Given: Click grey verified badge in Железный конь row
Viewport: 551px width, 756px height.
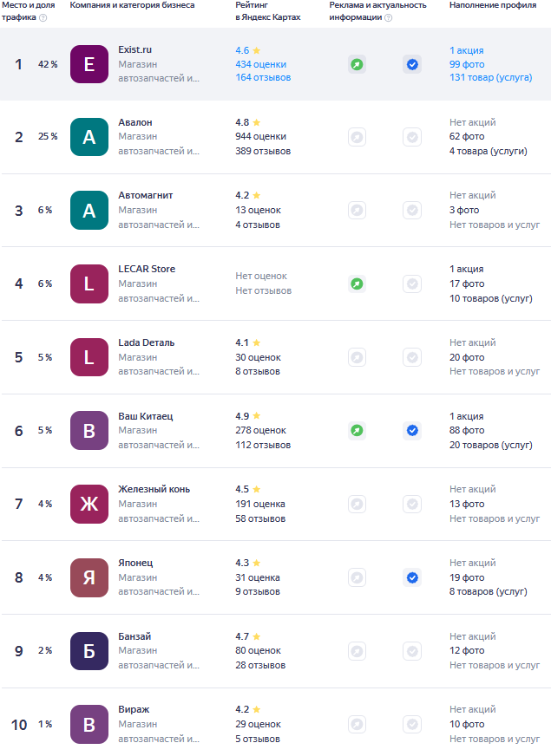Looking at the screenshot, I should [412, 504].
